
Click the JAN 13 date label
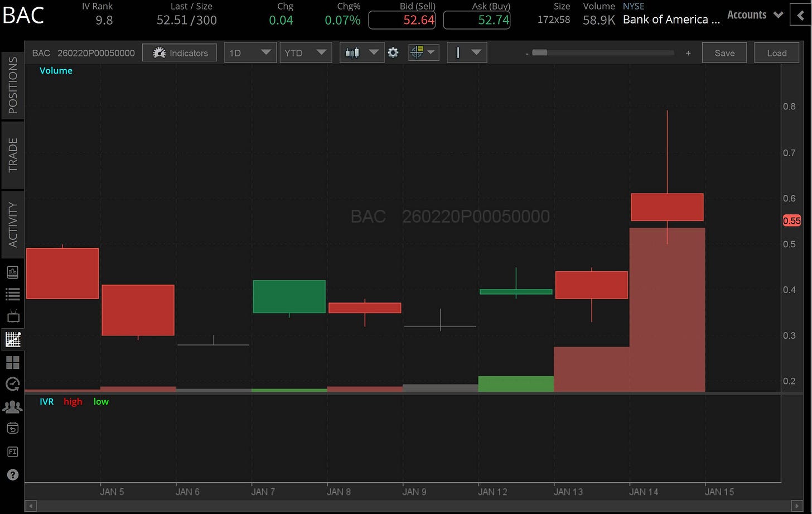pyautogui.click(x=568, y=492)
